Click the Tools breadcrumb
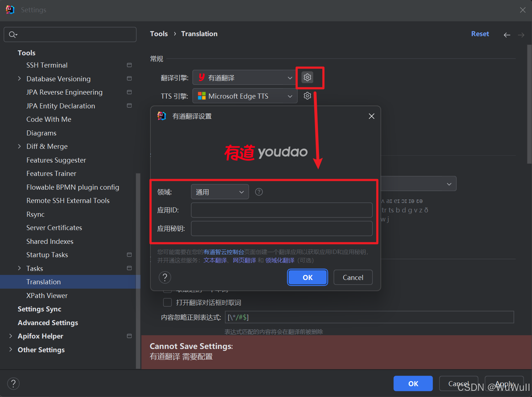Viewport: 532px width, 397px height. (159, 34)
